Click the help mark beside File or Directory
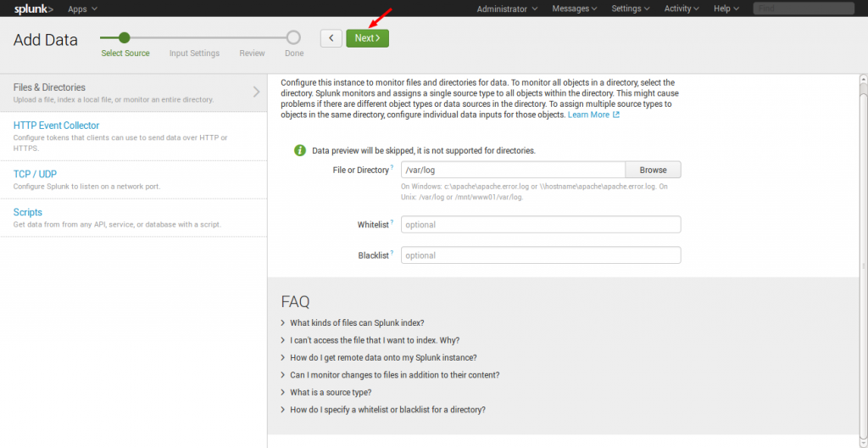This screenshot has height=448, width=868. pyautogui.click(x=392, y=168)
